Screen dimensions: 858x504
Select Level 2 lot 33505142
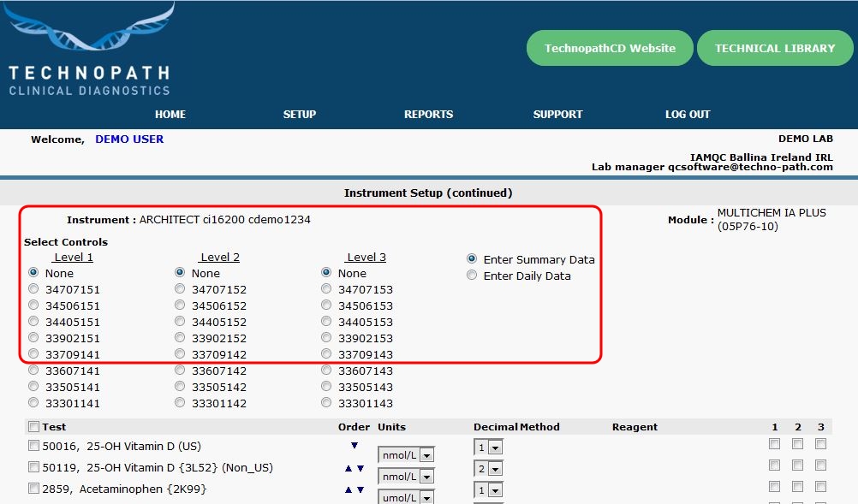180,387
